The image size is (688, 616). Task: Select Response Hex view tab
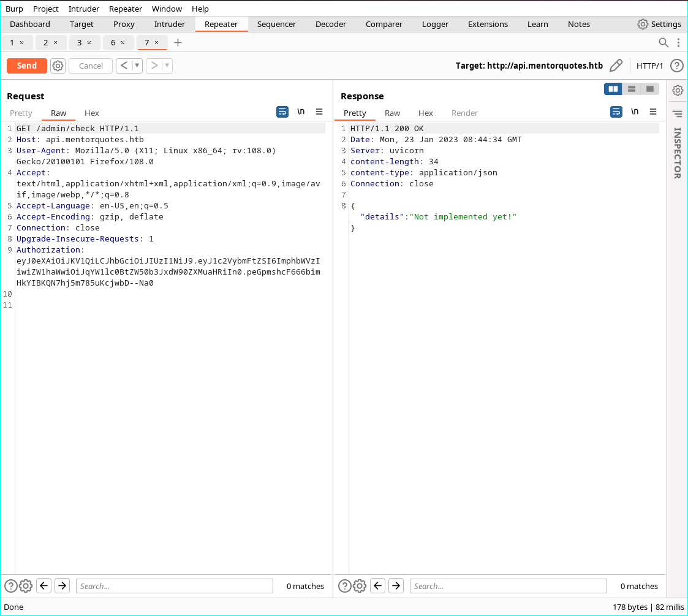point(426,113)
